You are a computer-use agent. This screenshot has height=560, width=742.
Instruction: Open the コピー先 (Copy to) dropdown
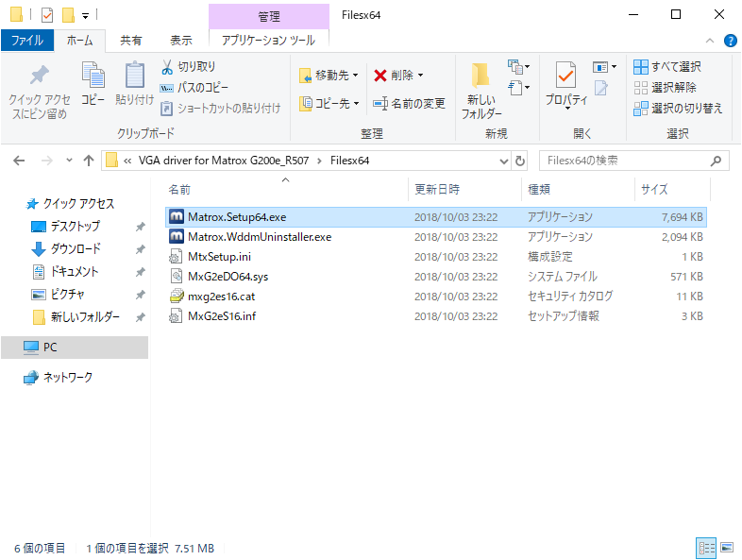(329, 103)
